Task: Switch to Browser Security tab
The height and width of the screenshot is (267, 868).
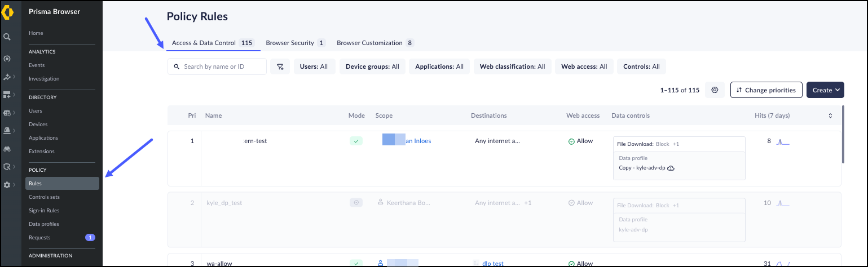Action: pos(296,43)
